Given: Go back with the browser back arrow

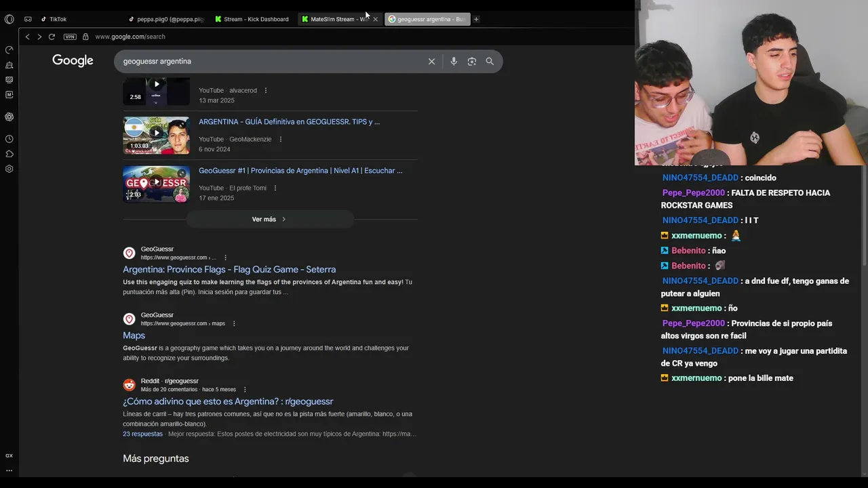Looking at the screenshot, I should click(27, 37).
